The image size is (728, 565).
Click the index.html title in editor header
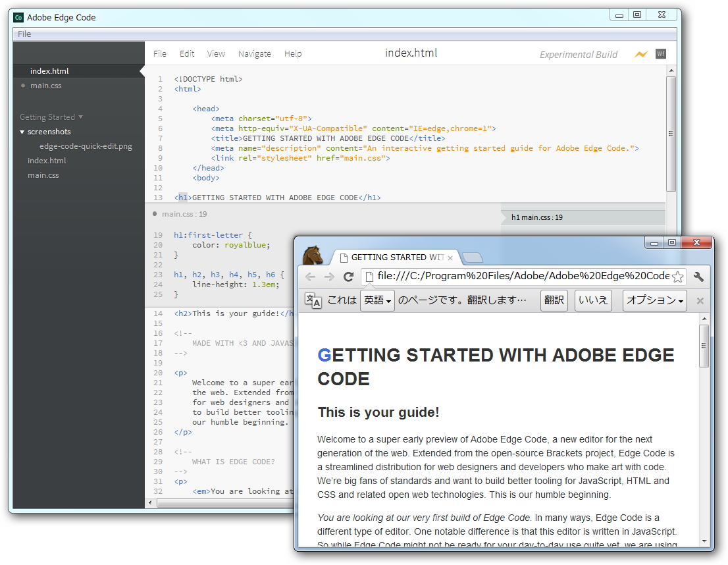[411, 53]
